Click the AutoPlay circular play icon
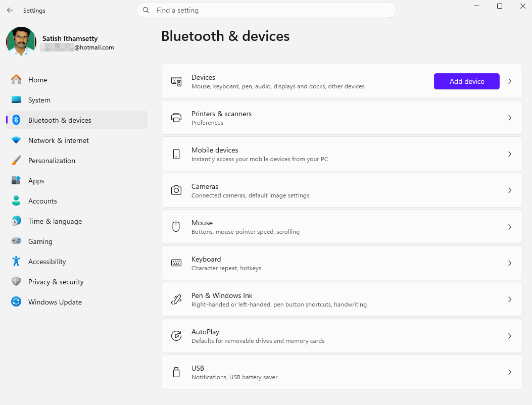 [176, 335]
